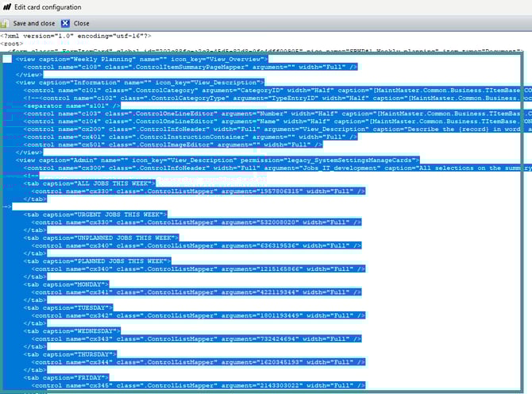The height and width of the screenshot is (394, 532).
Task: Click the control line with argument "532008020"
Action: (196, 222)
